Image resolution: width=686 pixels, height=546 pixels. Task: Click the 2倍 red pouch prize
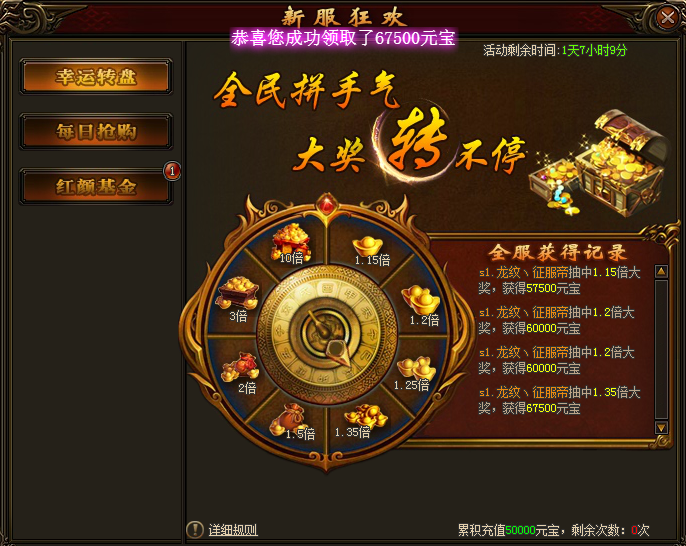(x=241, y=373)
